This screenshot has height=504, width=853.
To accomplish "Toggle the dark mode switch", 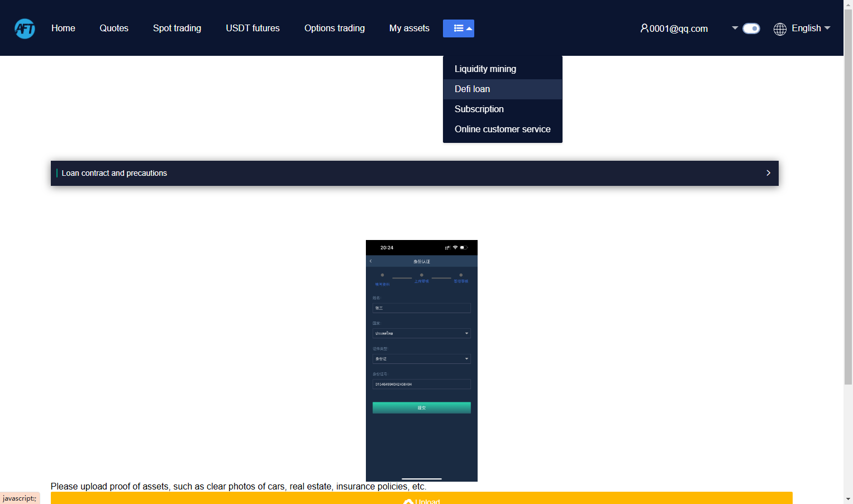I will tap(751, 28).
